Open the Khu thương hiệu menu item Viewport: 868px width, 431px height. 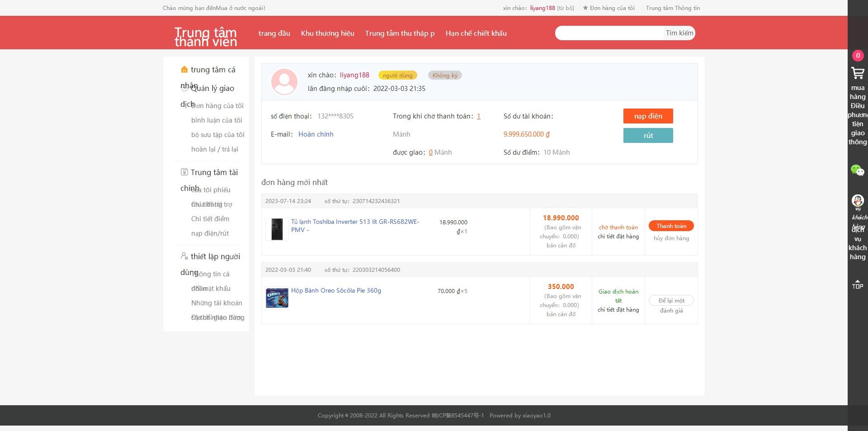click(x=327, y=33)
